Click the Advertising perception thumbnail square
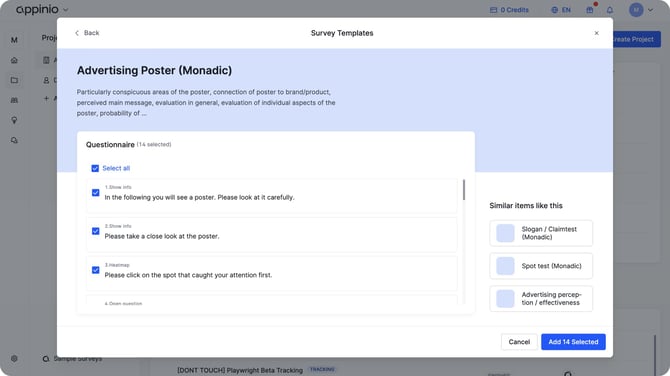The image size is (670, 376). tap(505, 299)
